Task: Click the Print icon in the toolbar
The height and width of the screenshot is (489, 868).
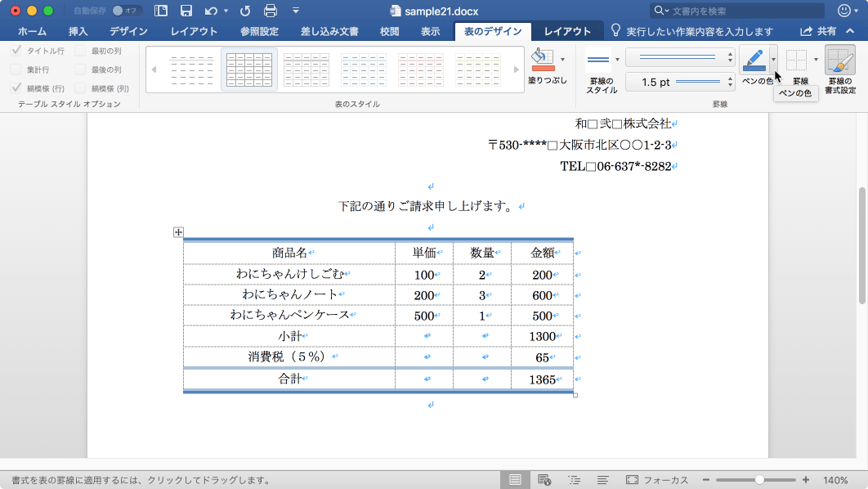Action: pyautogui.click(x=270, y=11)
